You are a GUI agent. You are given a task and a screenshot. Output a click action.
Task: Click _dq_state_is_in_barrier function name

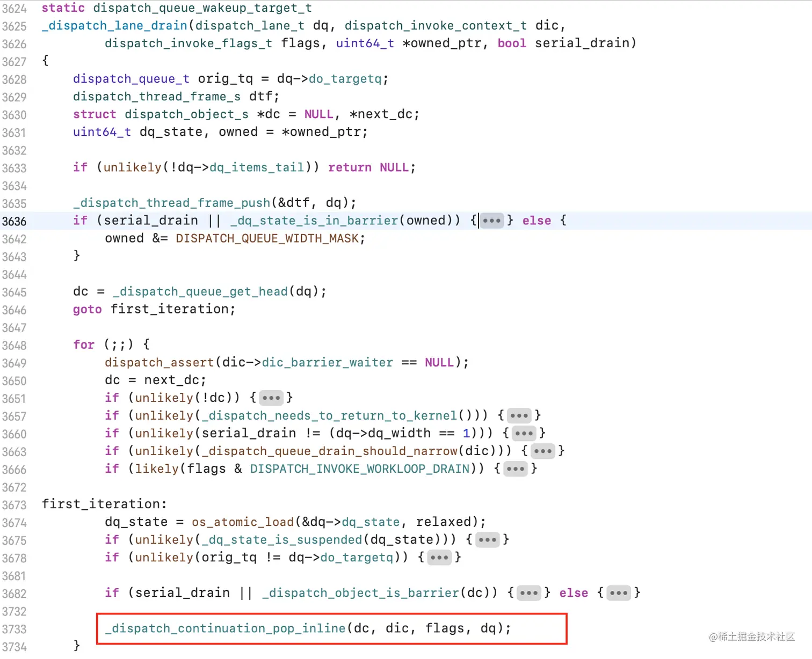pos(314,221)
